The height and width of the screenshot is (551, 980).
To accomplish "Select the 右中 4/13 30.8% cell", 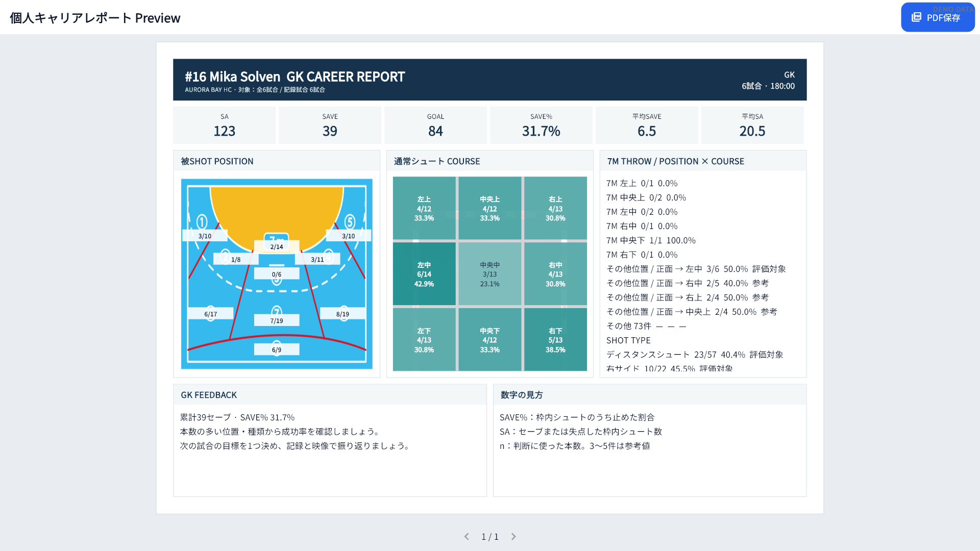I will [555, 274].
